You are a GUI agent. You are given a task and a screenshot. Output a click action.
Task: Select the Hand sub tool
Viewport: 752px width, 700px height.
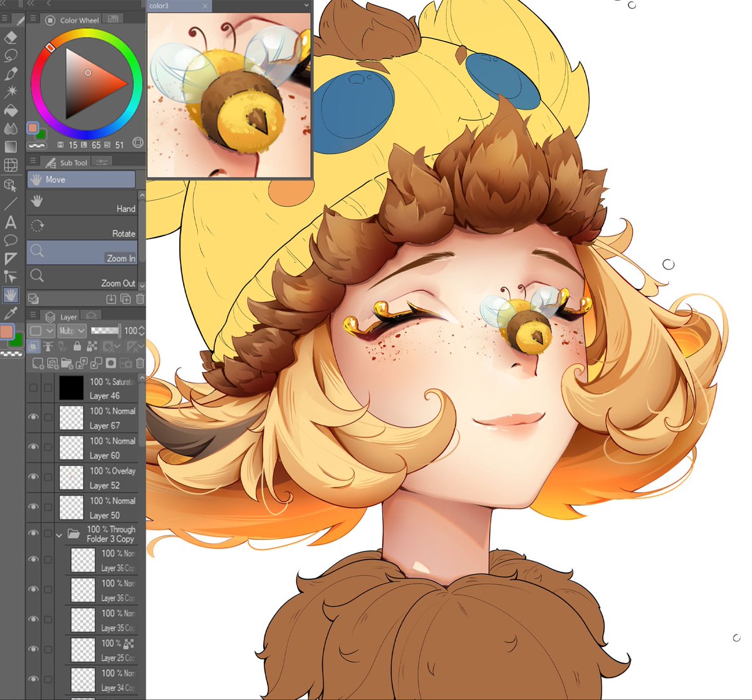point(82,202)
